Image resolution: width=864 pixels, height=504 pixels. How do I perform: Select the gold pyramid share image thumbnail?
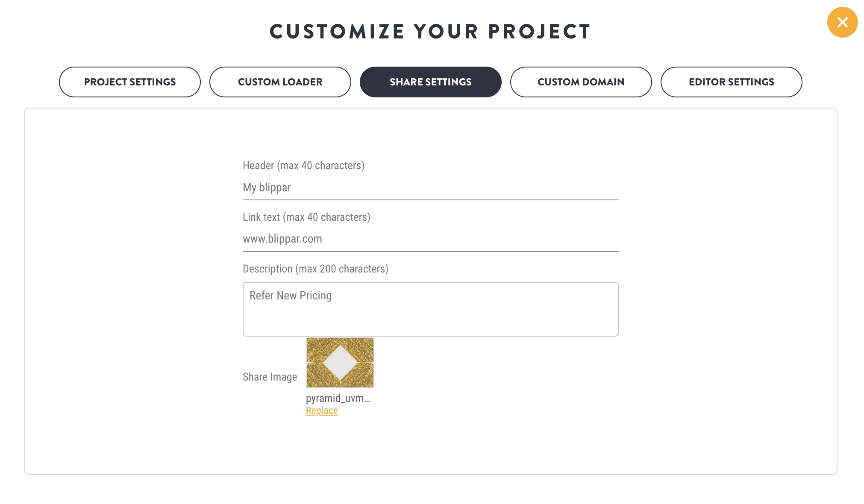(x=340, y=363)
